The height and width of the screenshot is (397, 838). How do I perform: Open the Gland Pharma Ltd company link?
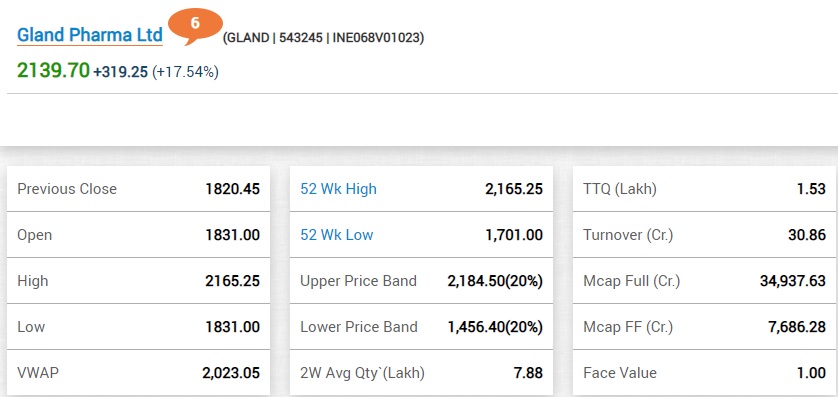click(x=90, y=35)
